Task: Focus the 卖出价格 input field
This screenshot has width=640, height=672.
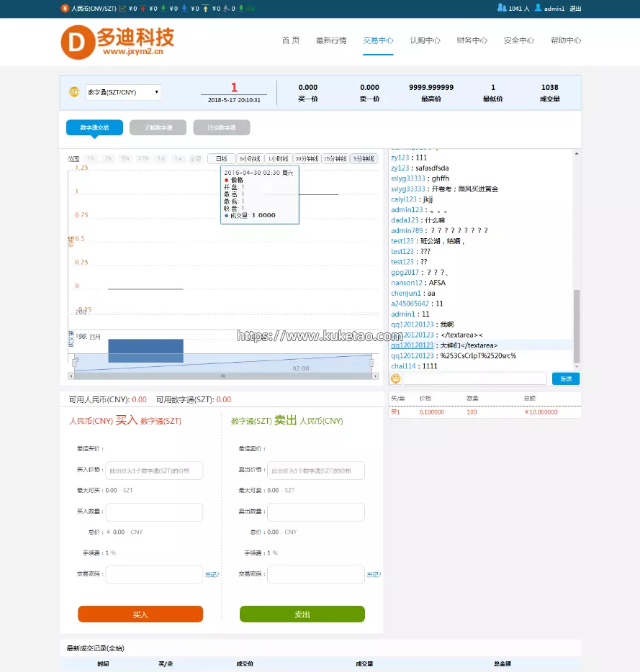Action: coord(316,471)
